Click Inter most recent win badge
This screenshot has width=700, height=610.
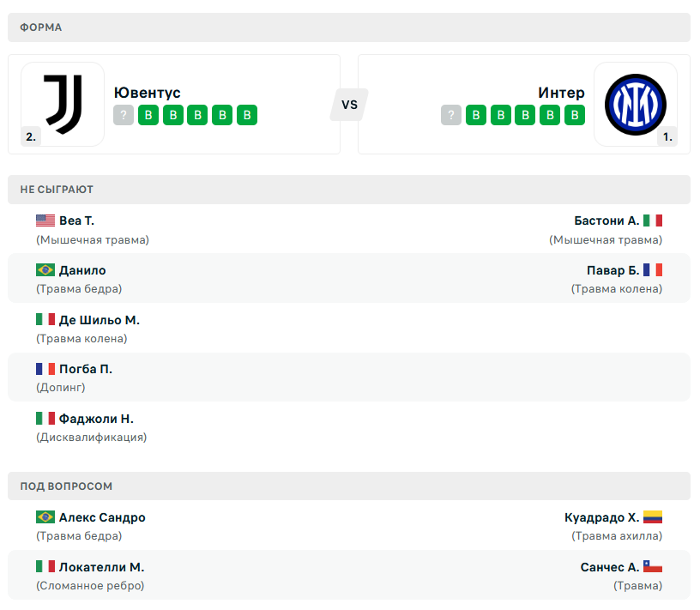click(476, 115)
